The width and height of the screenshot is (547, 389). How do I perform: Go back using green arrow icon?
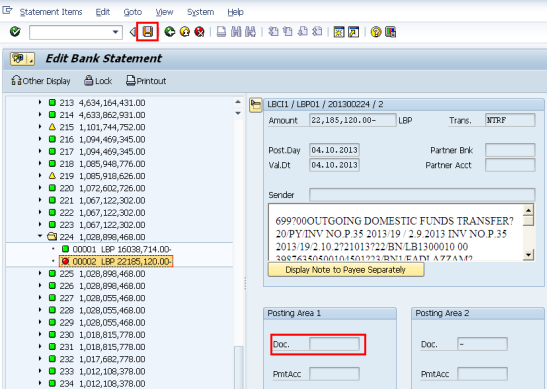tap(170, 32)
